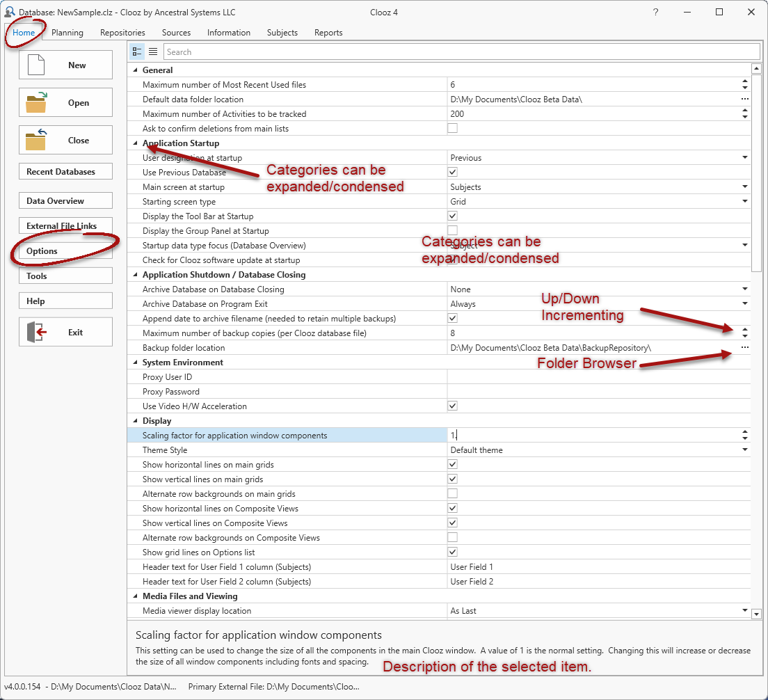Image resolution: width=768 pixels, height=700 pixels.
Task: Switch to the Planning tab
Action: click(67, 32)
